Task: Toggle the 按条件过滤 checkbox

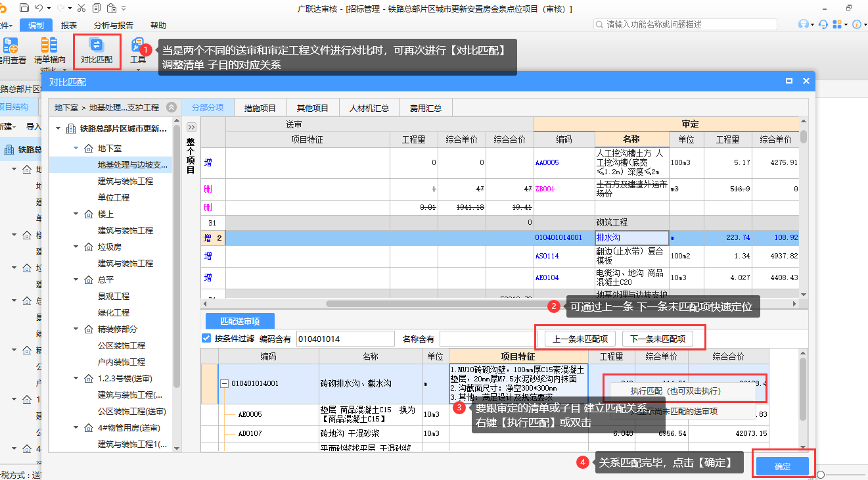Action: (207, 339)
